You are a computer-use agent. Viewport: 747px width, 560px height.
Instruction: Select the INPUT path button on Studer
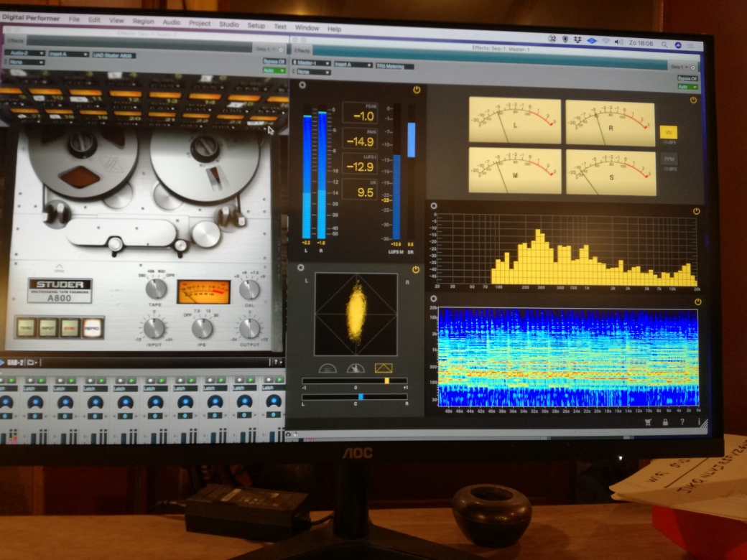pos(47,328)
